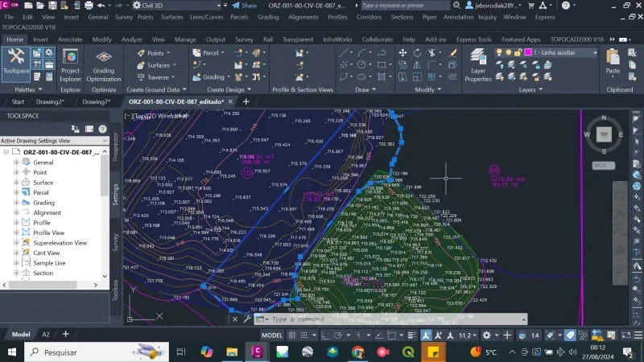This screenshot has width=644, height=362.
Task: Toggle snap mode dotted grid icon
Action: tap(304, 335)
